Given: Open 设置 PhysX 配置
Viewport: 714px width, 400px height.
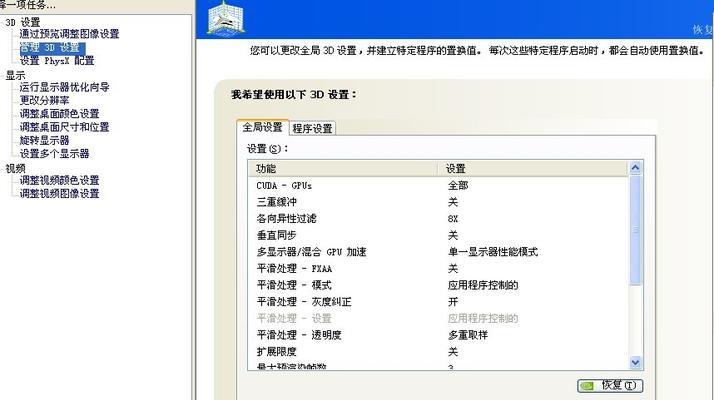Looking at the screenshot, I should [57, 61].
